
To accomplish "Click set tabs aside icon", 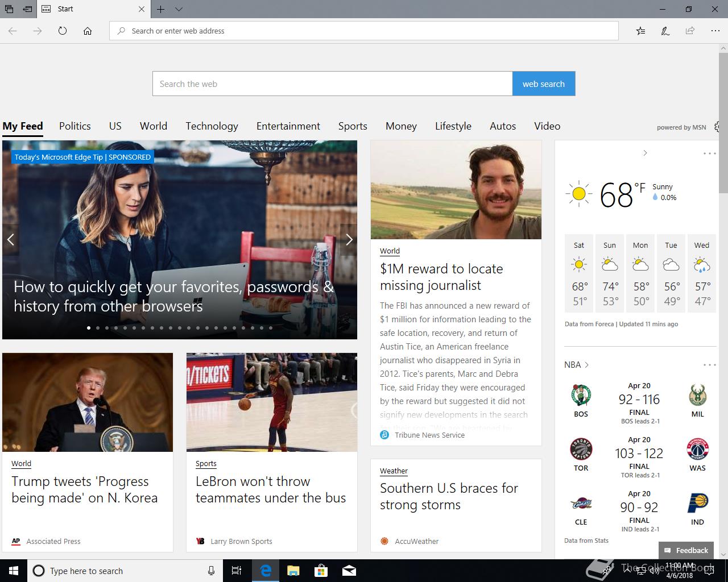I will pyautogui.click(x=27, y=9).
